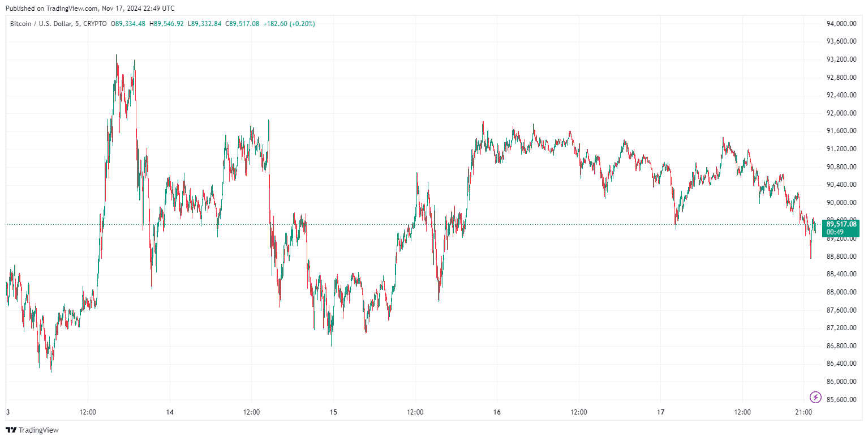Click the Published on TradingView.com header text

coord(90,8)
